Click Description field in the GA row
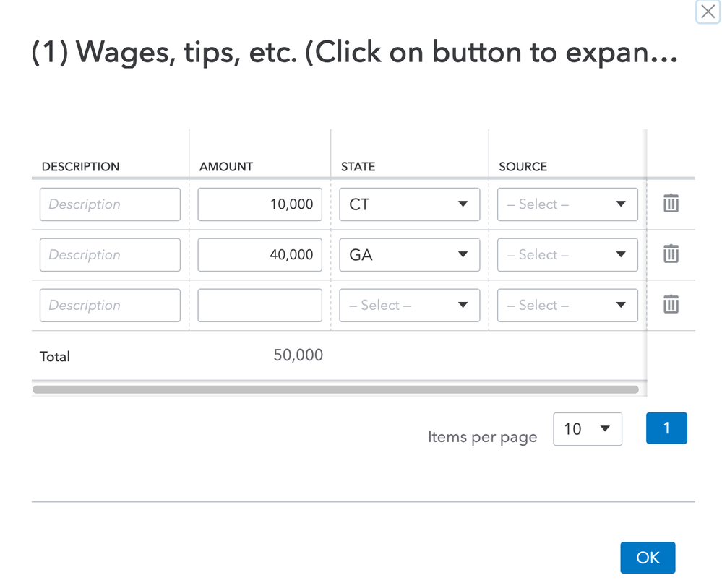 (110, 255)
